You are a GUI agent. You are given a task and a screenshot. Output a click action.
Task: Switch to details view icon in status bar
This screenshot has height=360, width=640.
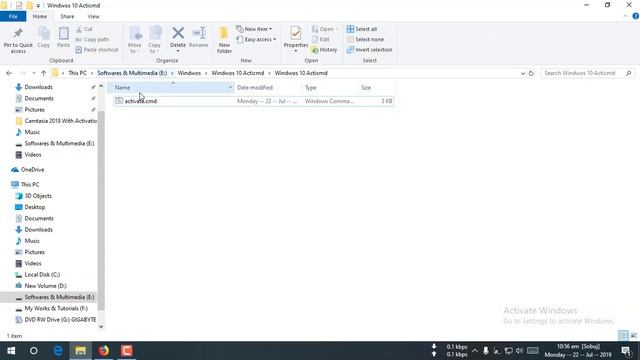pyautogui.click(x=623, y=336)
